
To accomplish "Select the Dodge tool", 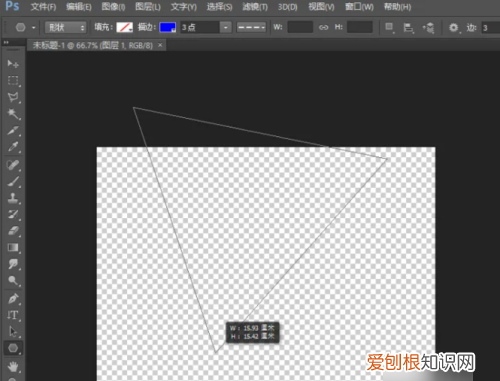I will (13, 280).
